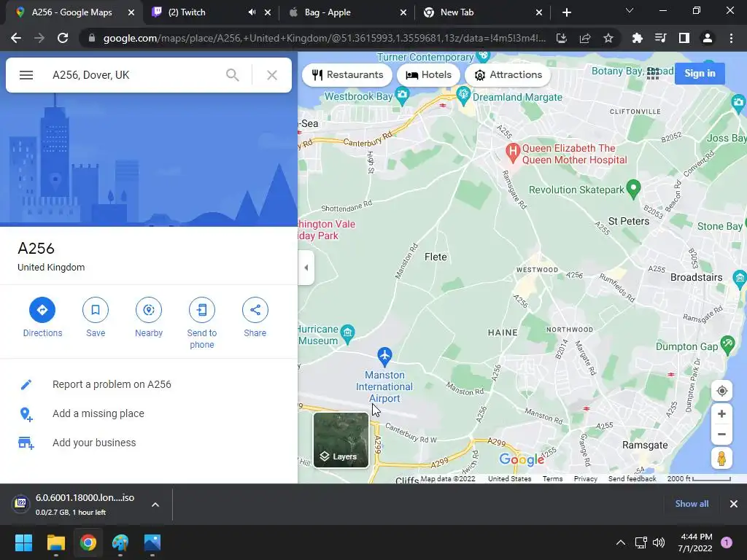The width and height of the screenshot is (747, 560).
Task: Click Report a problem on A256
Action: 112,384
